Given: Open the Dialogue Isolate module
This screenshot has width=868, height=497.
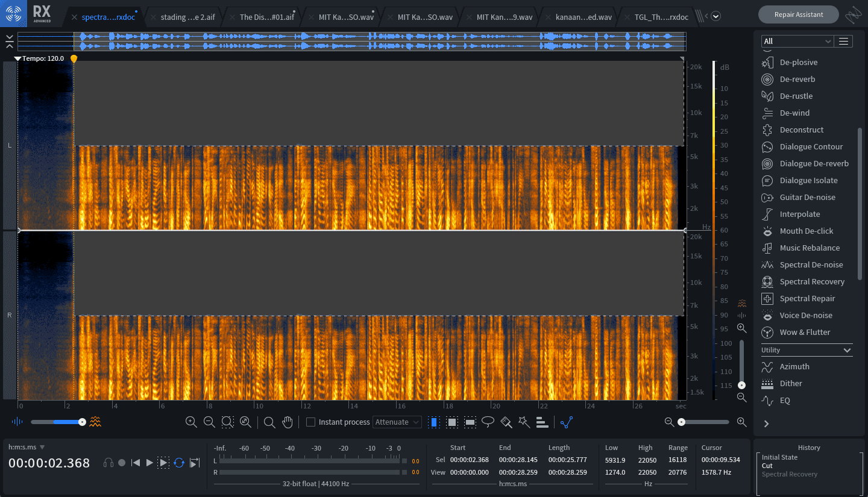Looking at the screenshot, I should tap(807, 180).
